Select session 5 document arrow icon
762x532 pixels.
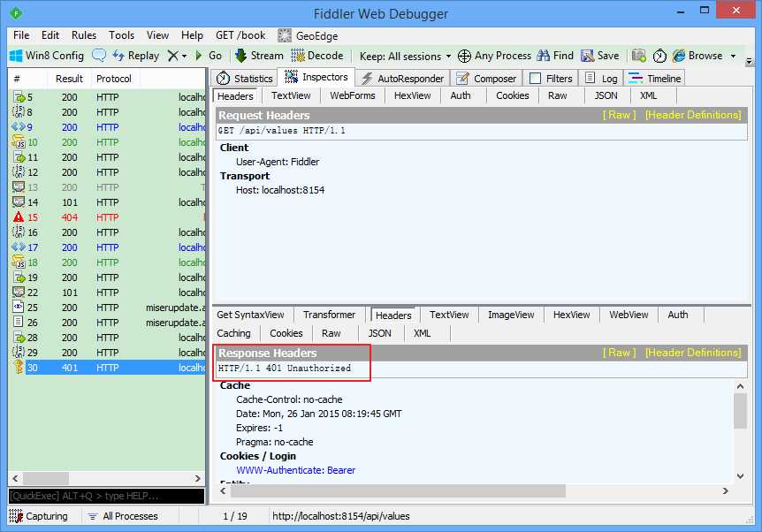[19, 97]
